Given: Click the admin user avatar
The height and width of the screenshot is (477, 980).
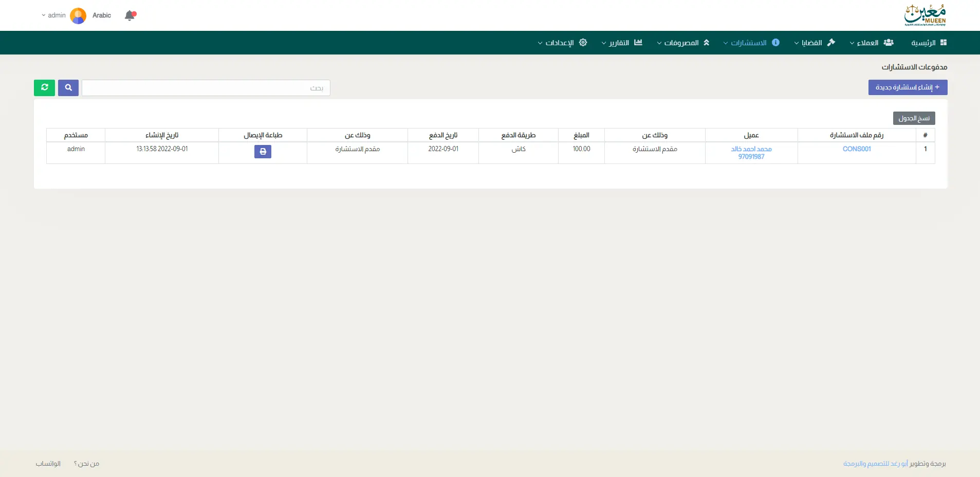Looking at the screenshot, I should [78, 15].
